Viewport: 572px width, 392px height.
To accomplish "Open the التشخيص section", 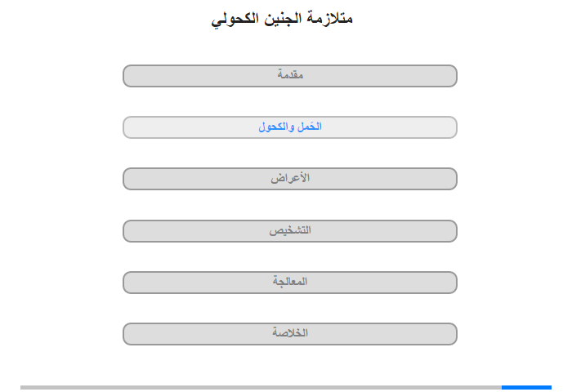I will coord(290,231).
